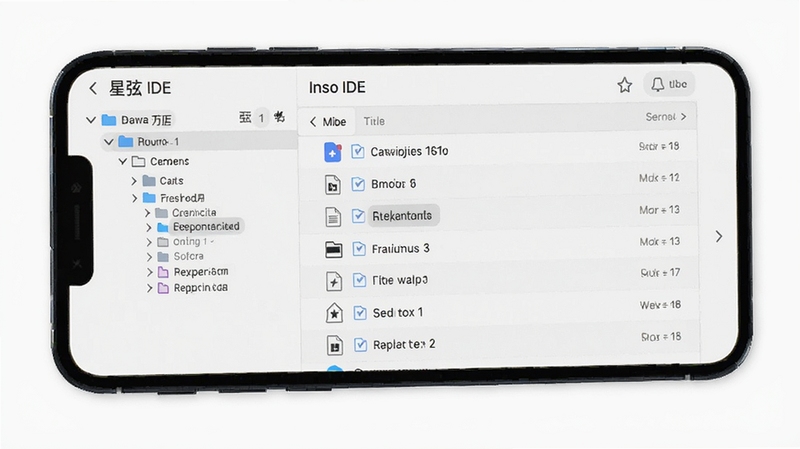Click the Mibe back tab
This screenshot has height=449, width=800.
pyautogui.click(x=327, y=121)
